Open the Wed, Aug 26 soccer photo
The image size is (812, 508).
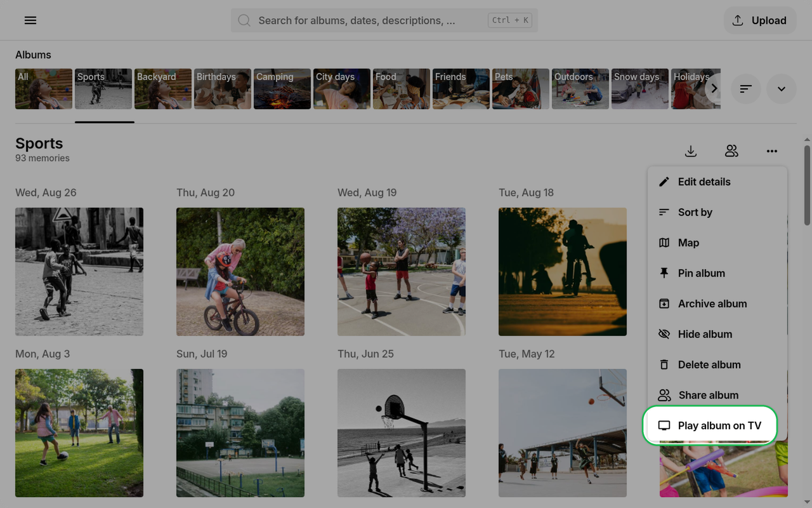79,272
